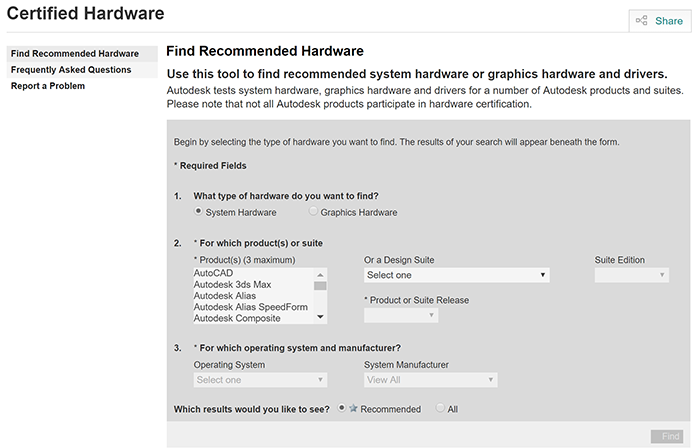Open the System Manufacturer dropdown
The width and height of the screenshot is (700, 448).
pyautogui.click(x=430, y=380)
